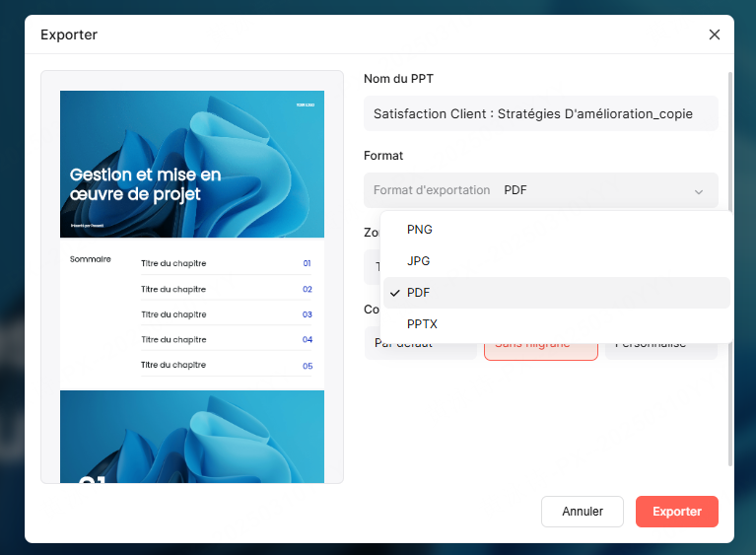The width and height of the screenshot is (756, 555).
Task: Click the Gestion et mise en œuvre slide preview
Action: click(192, 165)
